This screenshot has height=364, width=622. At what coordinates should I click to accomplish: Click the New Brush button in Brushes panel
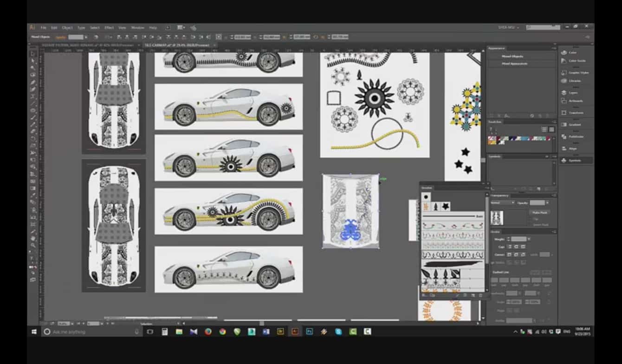(473, 295)
